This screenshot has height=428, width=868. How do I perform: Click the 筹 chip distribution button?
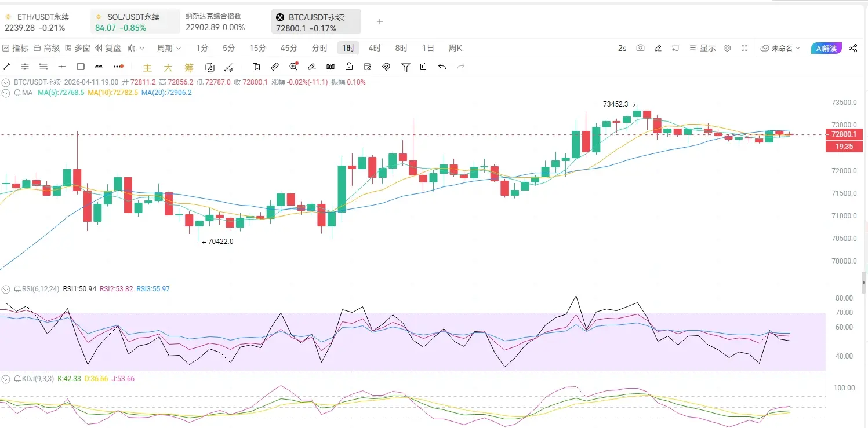(188, 67)
